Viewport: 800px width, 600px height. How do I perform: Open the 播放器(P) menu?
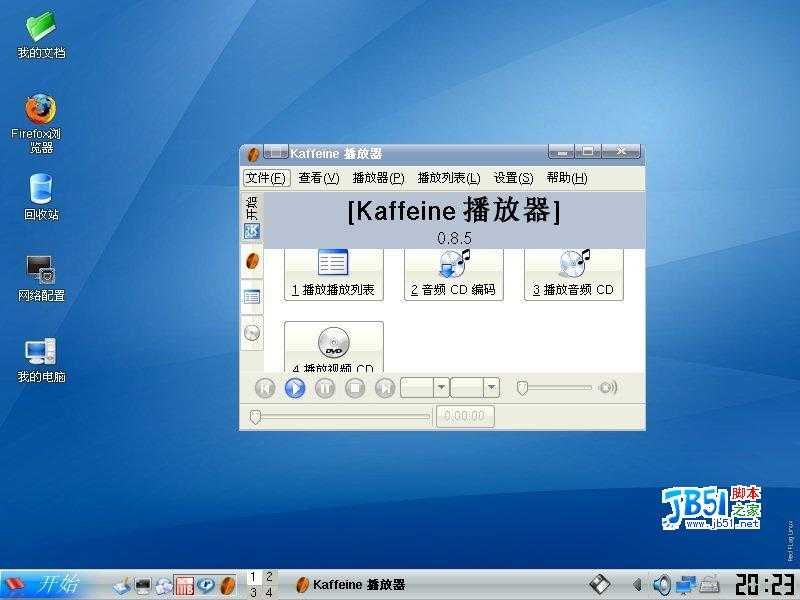coord(379,178)
